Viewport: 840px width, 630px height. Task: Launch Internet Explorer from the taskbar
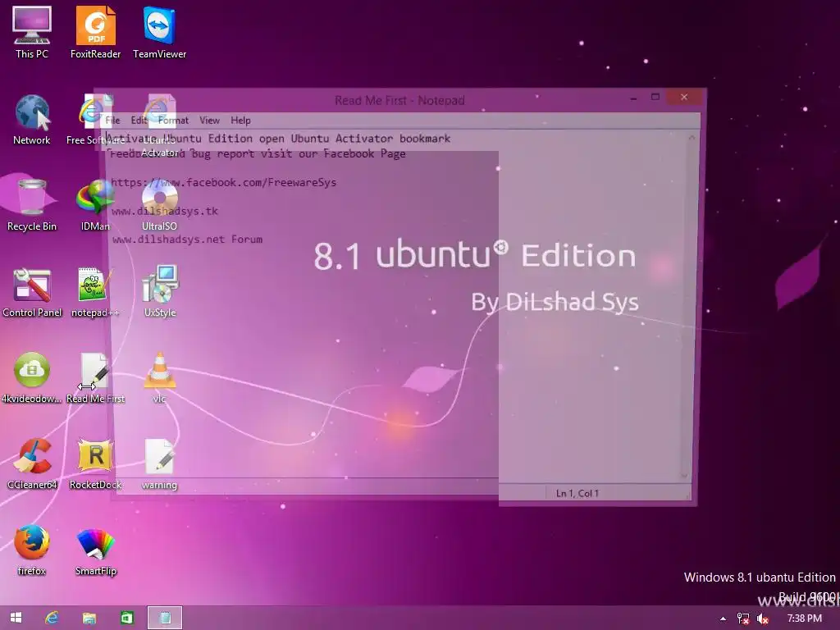coord(52,618)
